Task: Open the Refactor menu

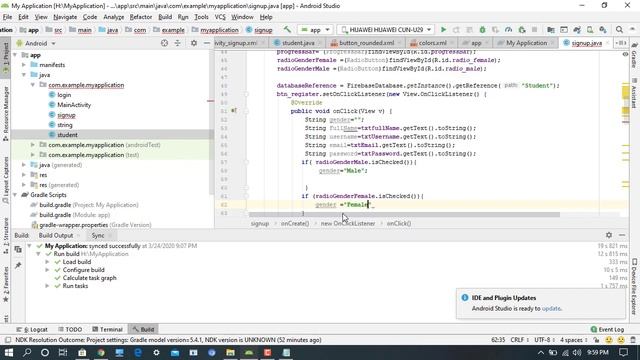Action: [140, 17]
